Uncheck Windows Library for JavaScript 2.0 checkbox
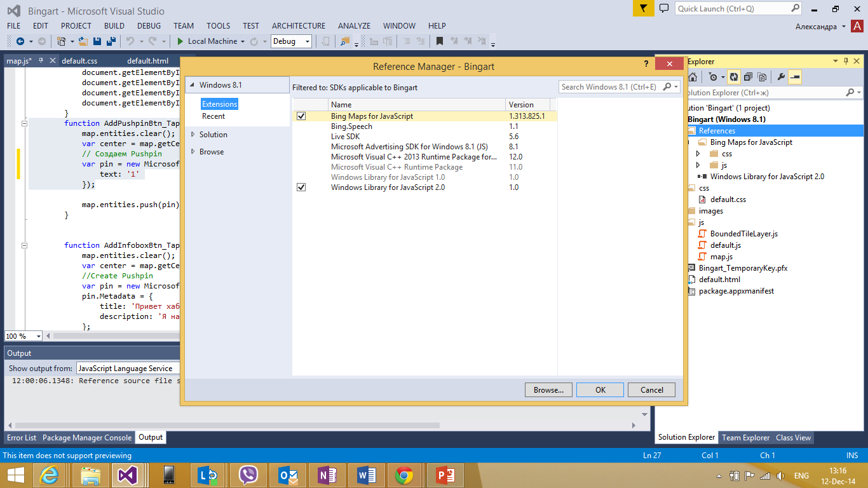This screenshot has width=868, height=488. point(301,187)
